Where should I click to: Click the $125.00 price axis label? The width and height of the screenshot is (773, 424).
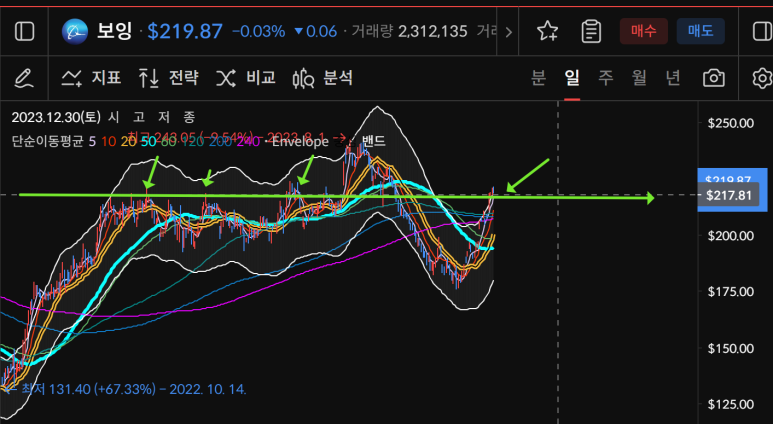[730, 405]
